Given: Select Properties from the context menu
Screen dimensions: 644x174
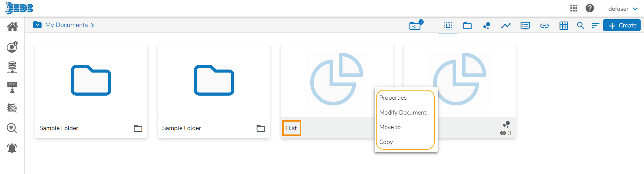Looking at the screenshot, I should pos(393,98).
